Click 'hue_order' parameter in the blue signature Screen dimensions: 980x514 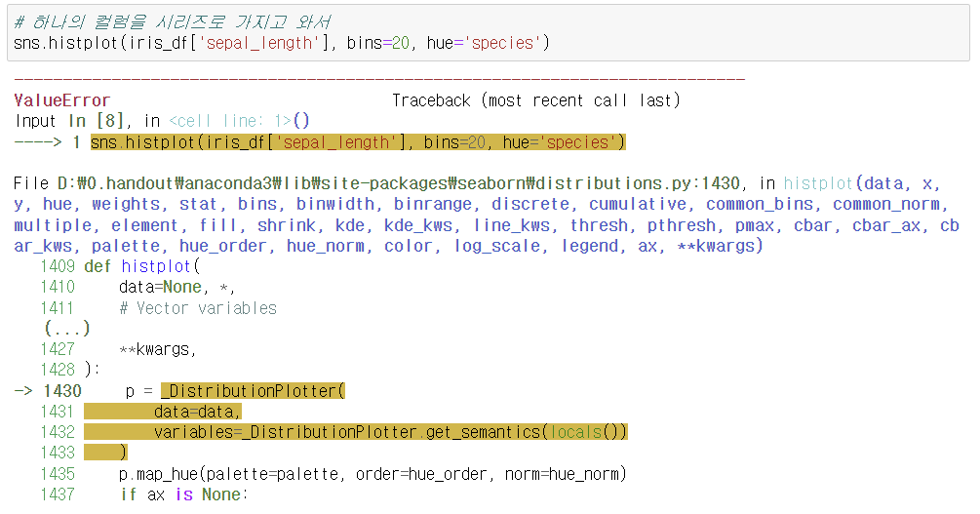pos(227,246)
